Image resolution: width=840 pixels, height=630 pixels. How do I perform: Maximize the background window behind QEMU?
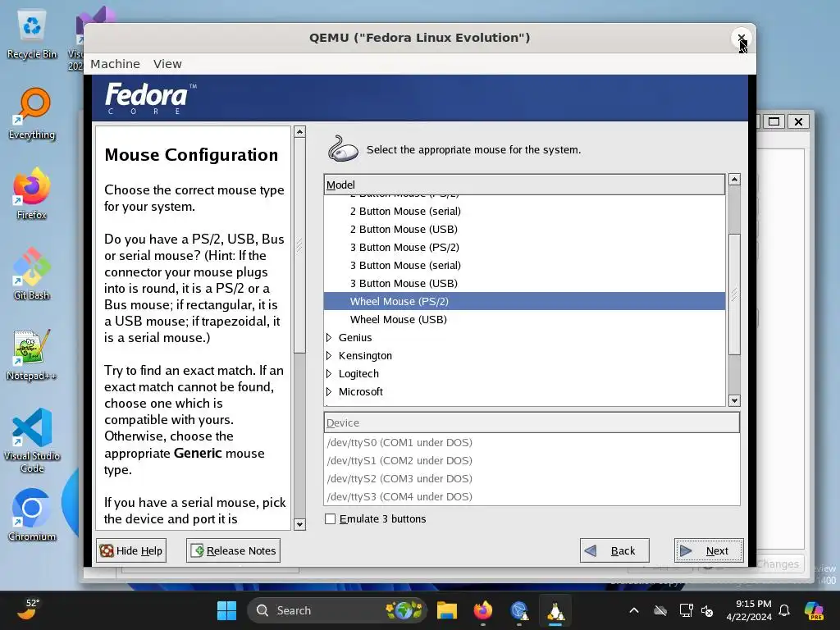tap(774, 121)
